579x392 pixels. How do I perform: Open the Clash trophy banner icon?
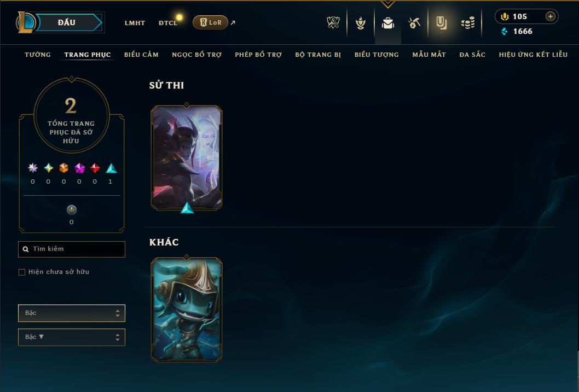(333, 23)
